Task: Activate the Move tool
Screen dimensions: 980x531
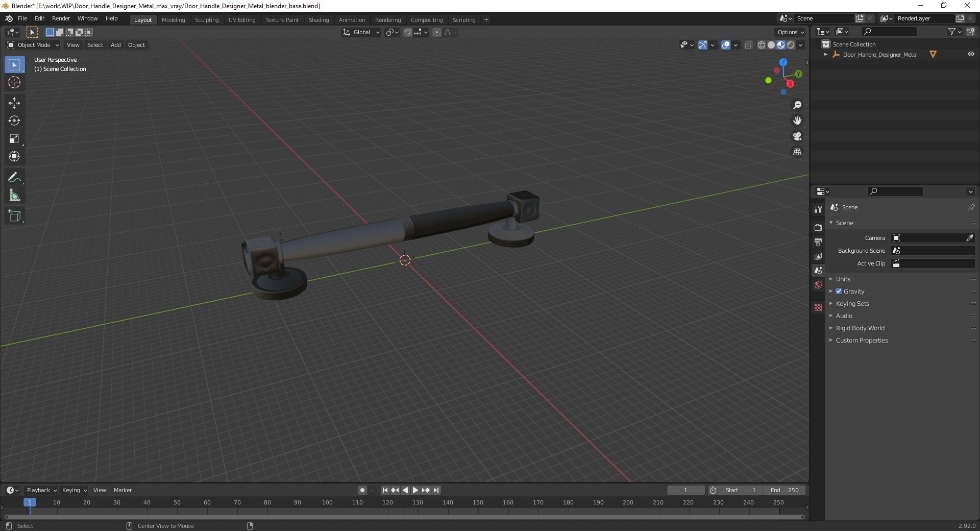Action: point(14,103)
